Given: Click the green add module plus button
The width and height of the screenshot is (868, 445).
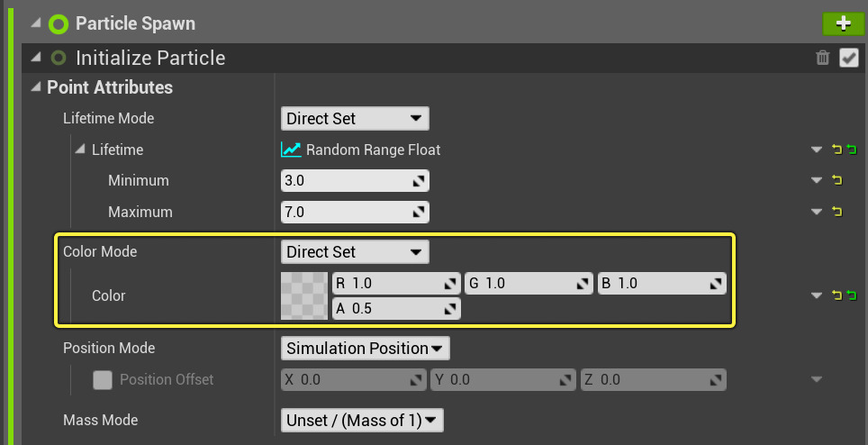Looking at the screenshot, I should [843, 23].
